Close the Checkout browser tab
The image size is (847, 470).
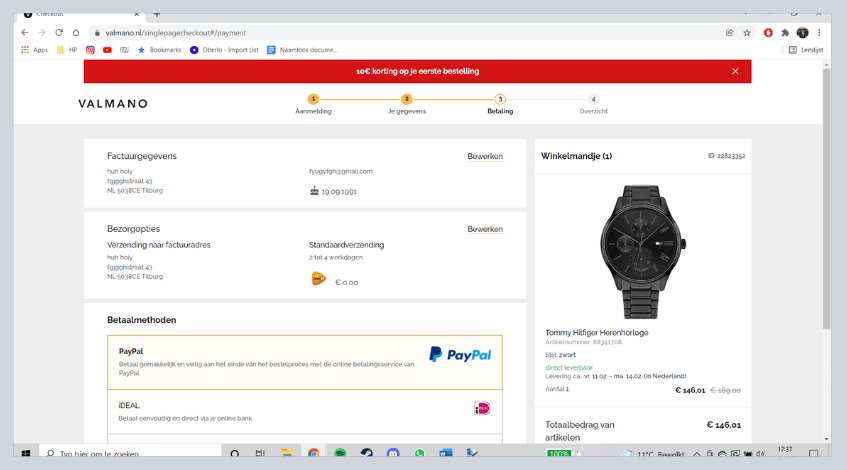coord(137,15)
